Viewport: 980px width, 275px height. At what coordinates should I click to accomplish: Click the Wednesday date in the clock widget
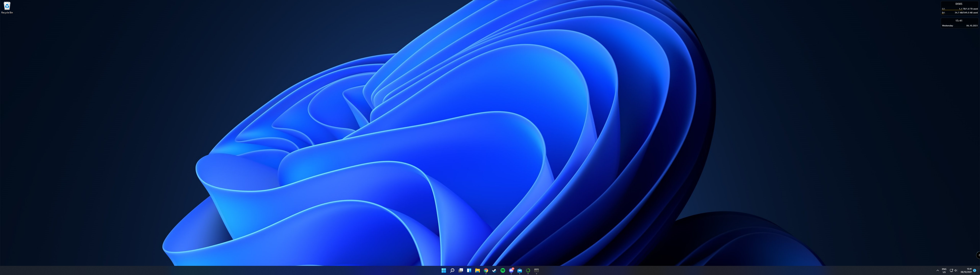[x=948, y=25]
